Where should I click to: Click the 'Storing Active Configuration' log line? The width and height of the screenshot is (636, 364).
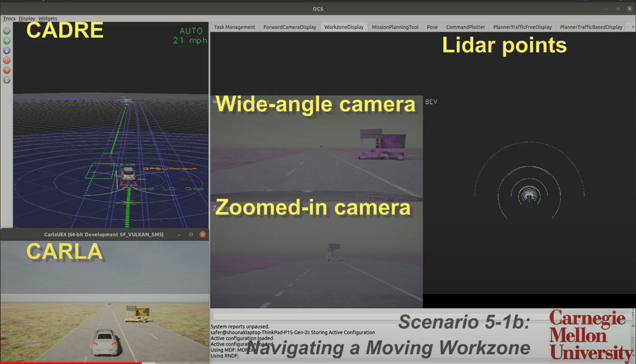point(293,332)
